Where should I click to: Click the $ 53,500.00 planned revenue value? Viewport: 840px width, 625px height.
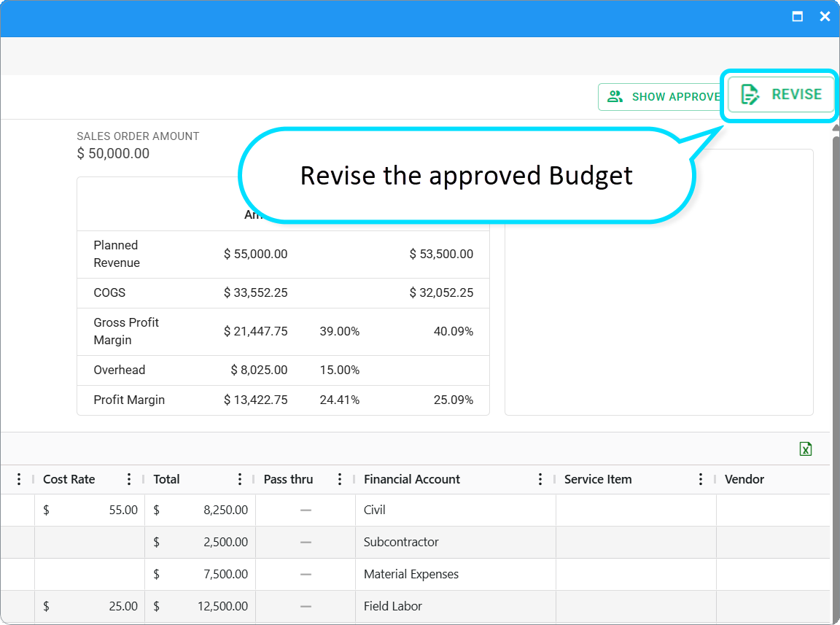pyautogui.click(x=441, y=254)
